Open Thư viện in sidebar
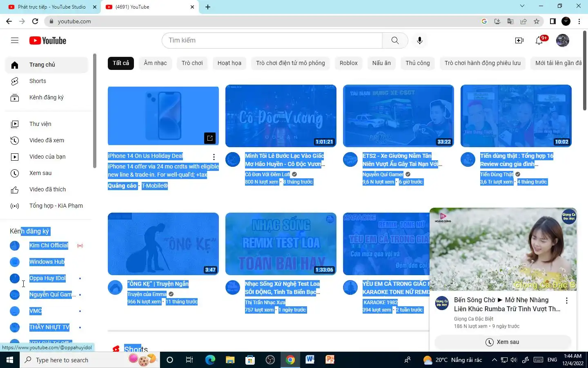This screenshot has width=588, height=368. click(x=47, y=124)
